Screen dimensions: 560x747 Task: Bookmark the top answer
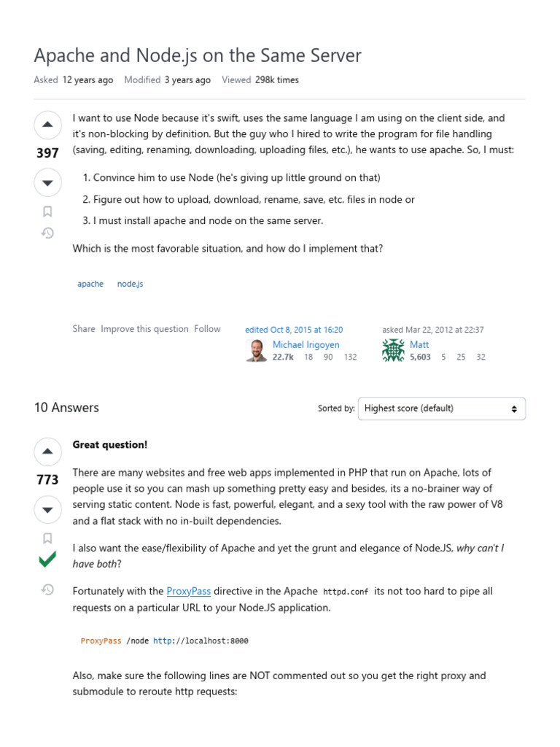tap(47, 538)
